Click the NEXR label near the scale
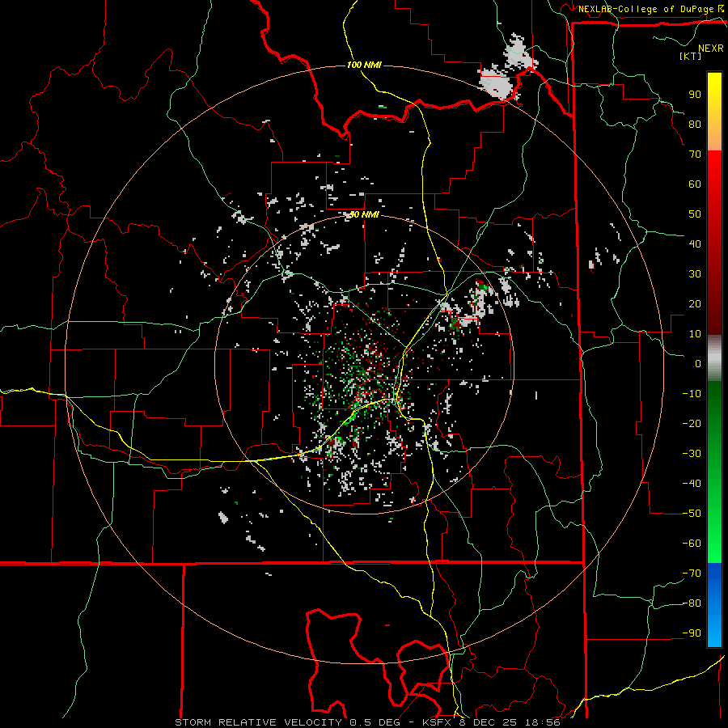Viewport: 728px width, 728px height. click(x=710, y=49)
